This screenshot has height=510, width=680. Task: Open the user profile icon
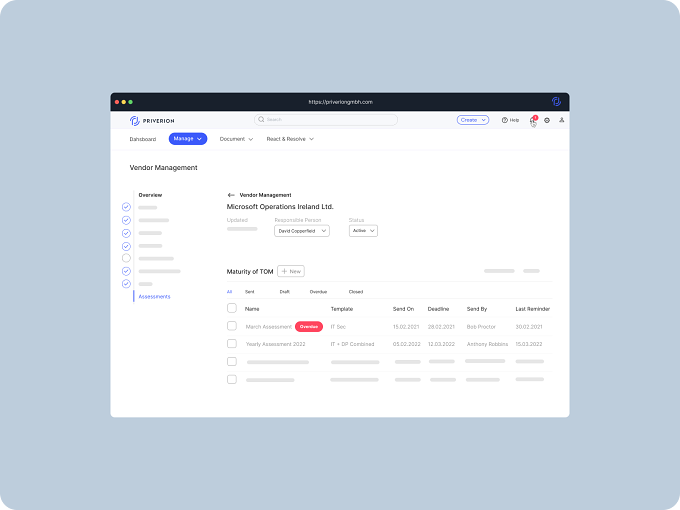(562, 120)
